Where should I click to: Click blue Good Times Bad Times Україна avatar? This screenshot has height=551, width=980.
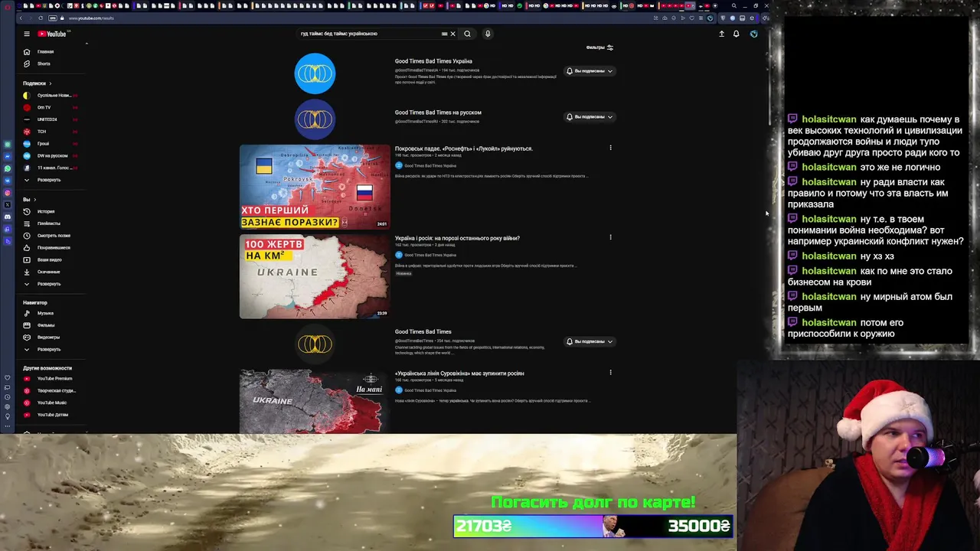click(x=315, y=74)
